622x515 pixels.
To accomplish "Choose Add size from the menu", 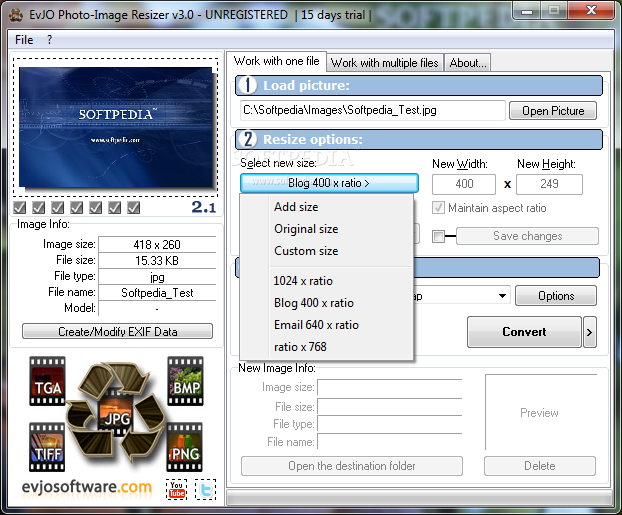I will pos(326,207).
